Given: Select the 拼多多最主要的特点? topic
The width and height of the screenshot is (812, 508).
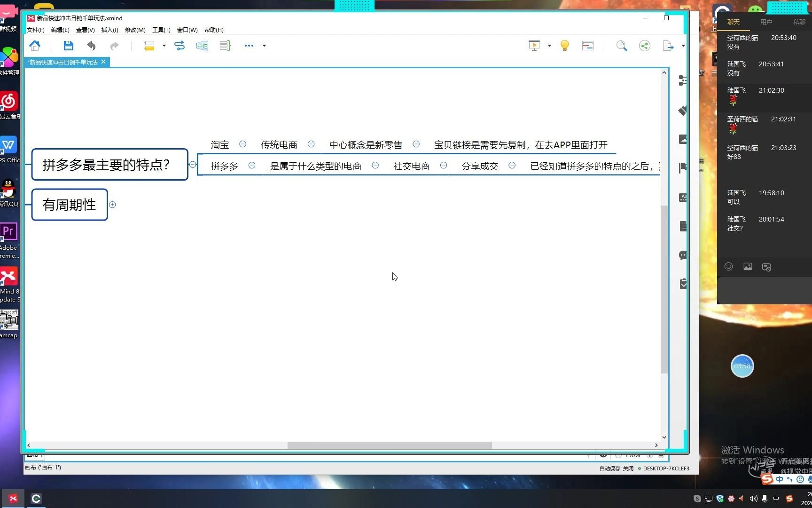Looking at the screenshot, I should coord(109,165).
